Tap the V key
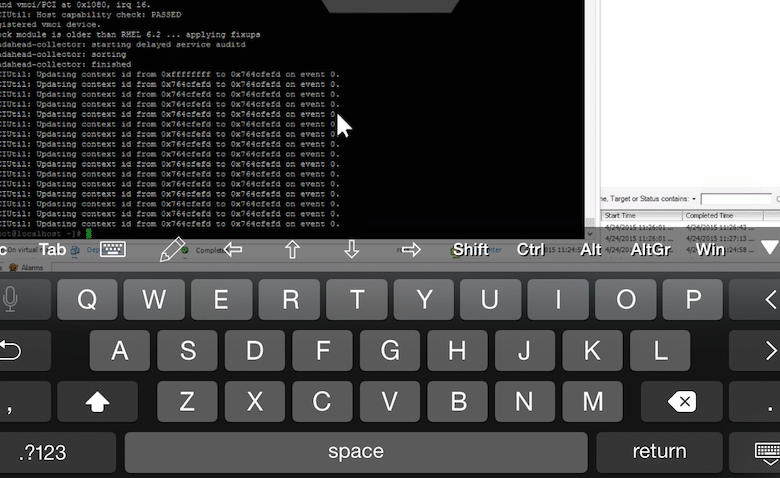Screen dimensions: 780x478 390,401
